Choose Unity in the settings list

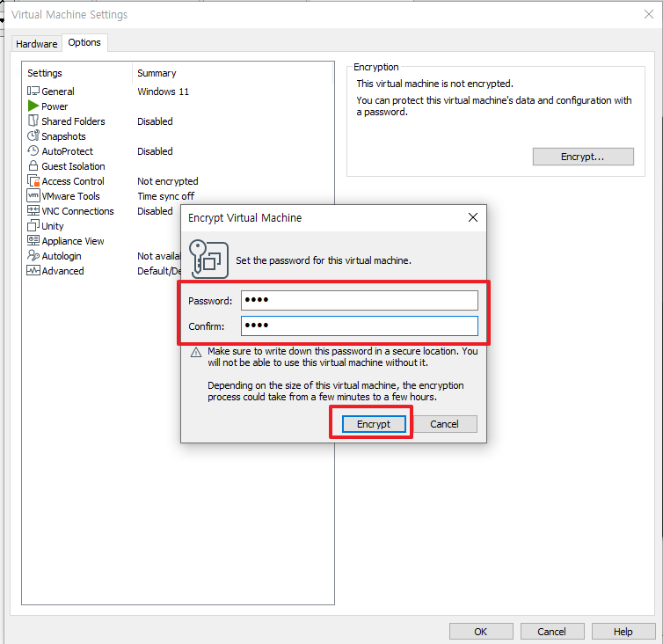53,226
